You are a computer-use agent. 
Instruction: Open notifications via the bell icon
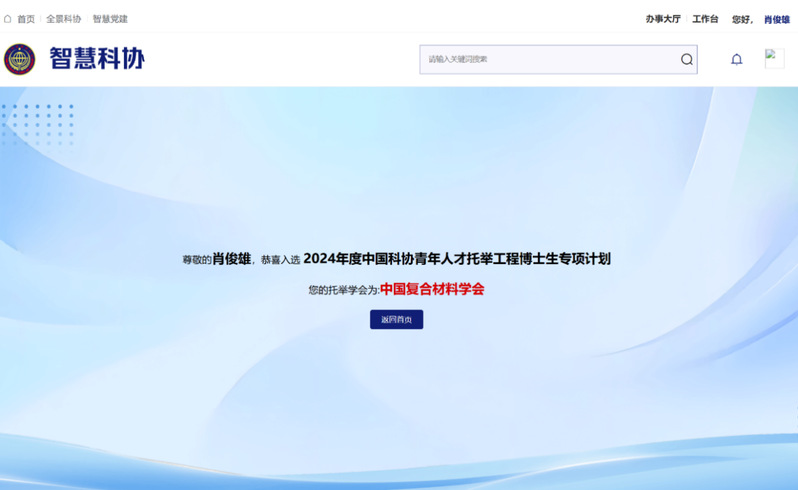pos(737,59)
